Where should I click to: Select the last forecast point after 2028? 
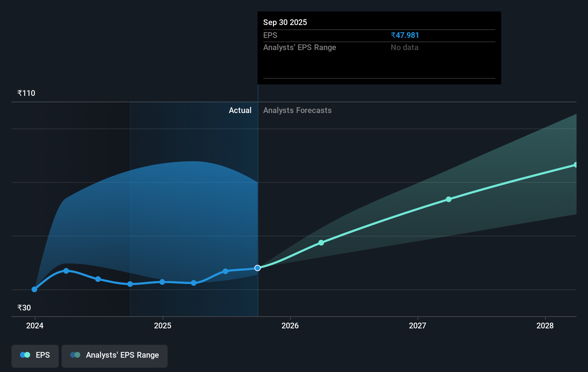tap(576, 165)
